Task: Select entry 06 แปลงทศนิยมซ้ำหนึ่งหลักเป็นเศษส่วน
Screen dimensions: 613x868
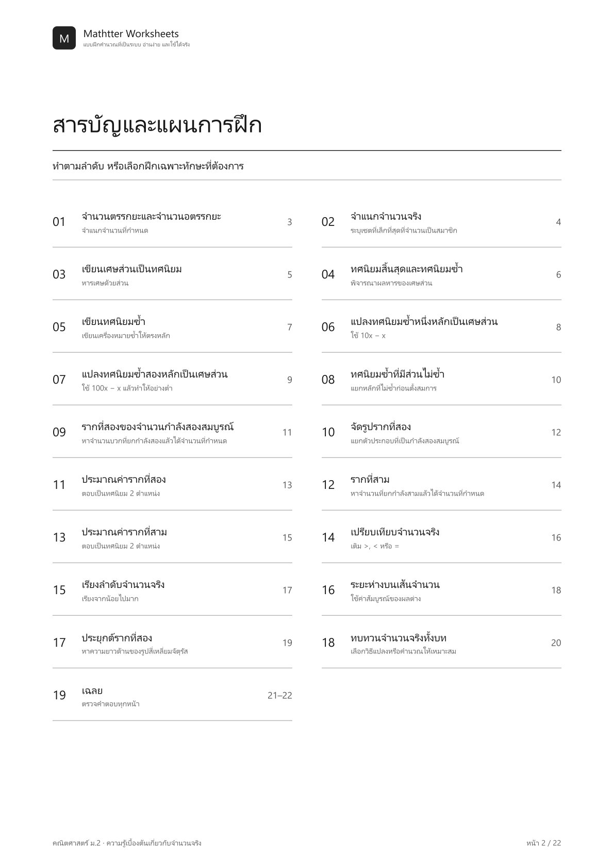Action: pyautogui.click(x=441, y=327)
